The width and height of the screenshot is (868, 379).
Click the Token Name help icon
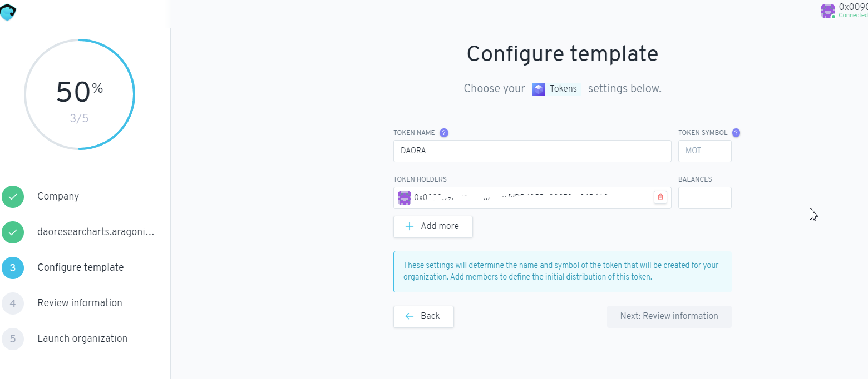pyautogui.click(x=443, y=133)
